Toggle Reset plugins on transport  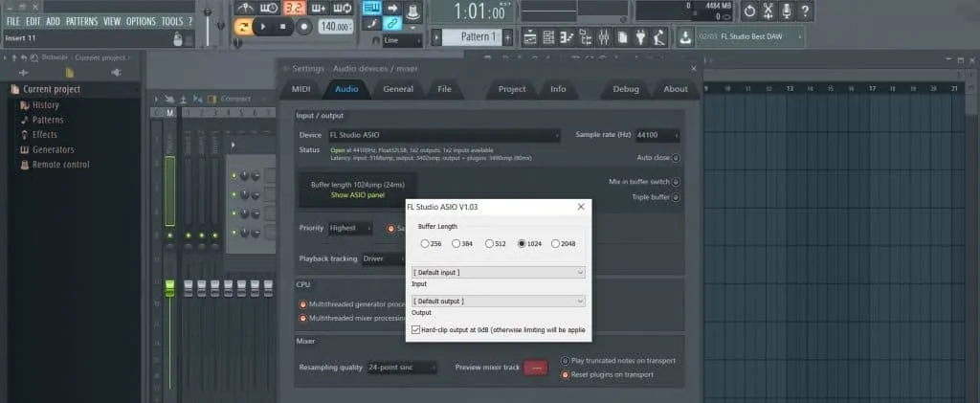(x=565, y=375)
